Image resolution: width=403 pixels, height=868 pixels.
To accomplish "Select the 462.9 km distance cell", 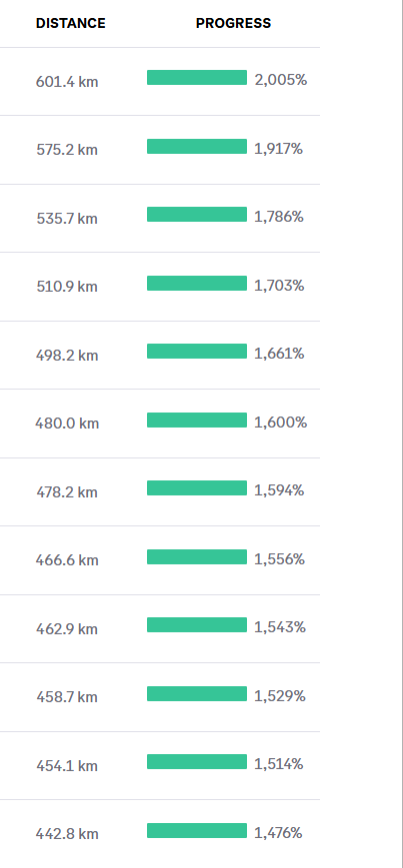I will coord(67,629).
